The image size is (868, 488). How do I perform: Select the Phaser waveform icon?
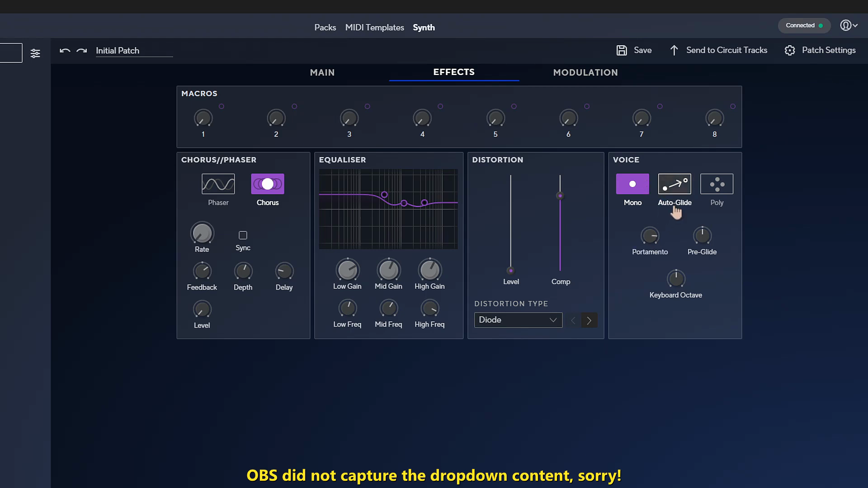218,184
